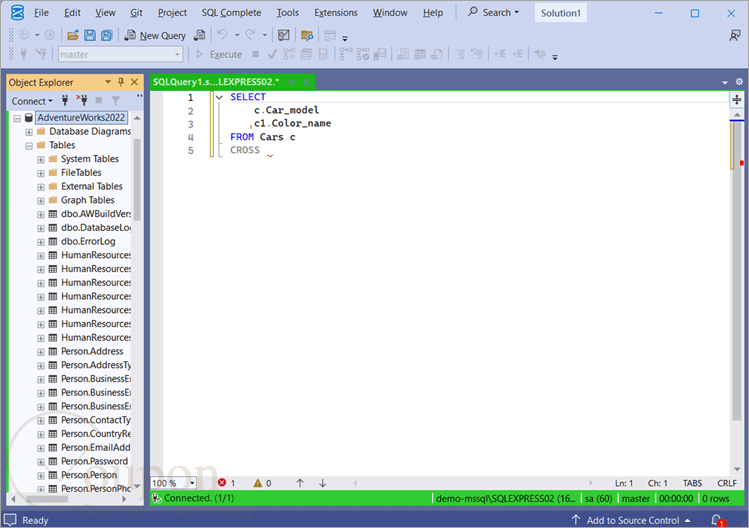Viewport: 749px width, 528px height.
Task: Collapse the Tables folder
Action: pos(29,146)
